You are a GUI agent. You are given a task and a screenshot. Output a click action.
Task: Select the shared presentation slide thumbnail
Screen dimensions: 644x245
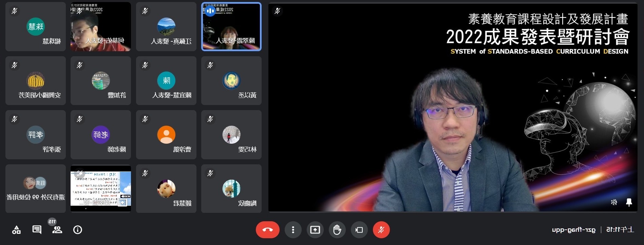click(x=100, y=188)
